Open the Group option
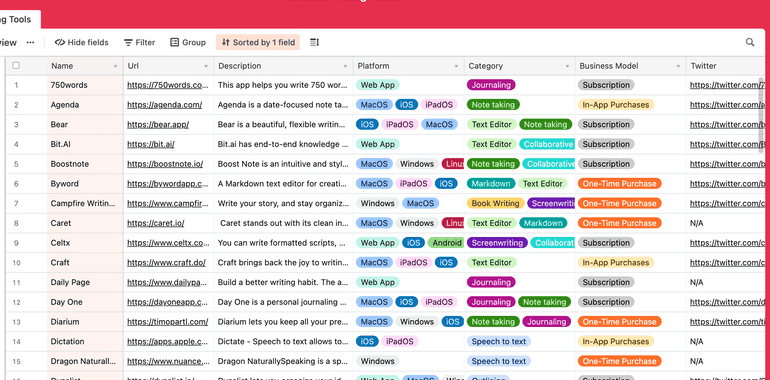The height and width of the screenshot is (380, 770). coord(188,42)
